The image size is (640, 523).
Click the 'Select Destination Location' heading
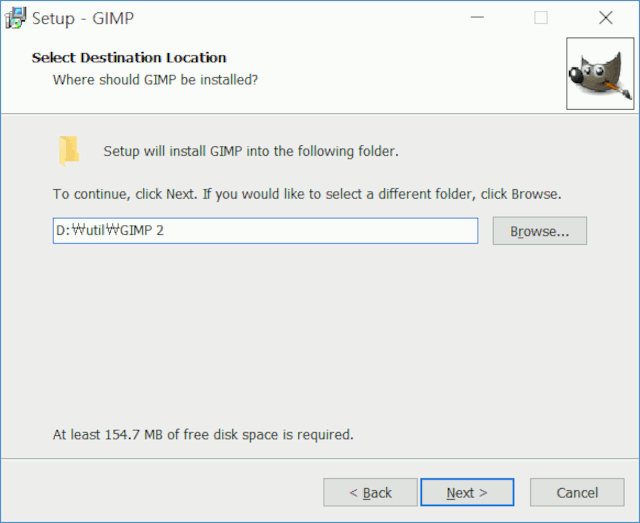[x=129, y=58]
